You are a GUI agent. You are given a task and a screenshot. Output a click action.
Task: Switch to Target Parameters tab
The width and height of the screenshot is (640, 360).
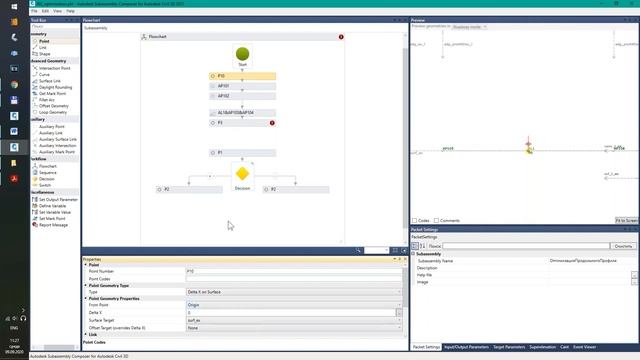click(x=509, y=347)
